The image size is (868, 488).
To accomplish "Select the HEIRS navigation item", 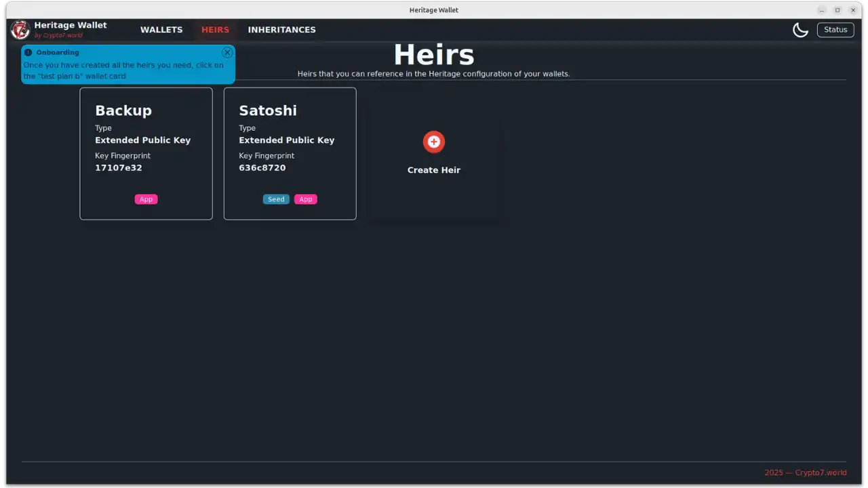I will (215, 29).
